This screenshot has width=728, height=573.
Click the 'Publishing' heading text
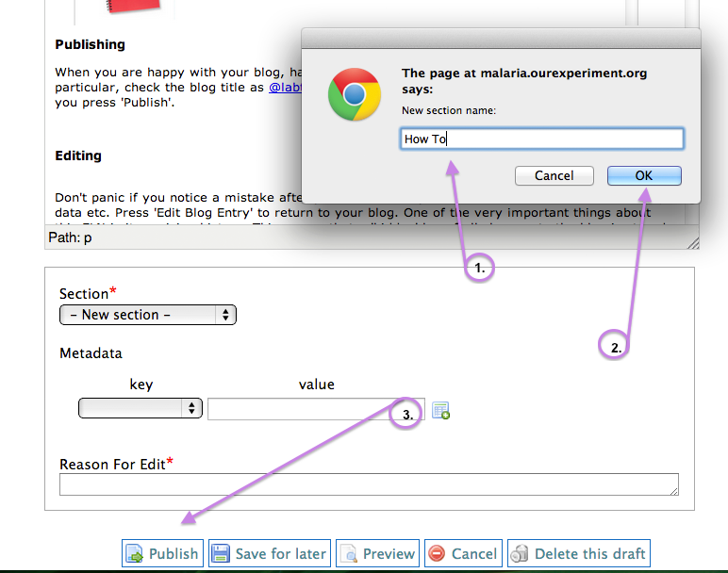(x=91, y=44)
